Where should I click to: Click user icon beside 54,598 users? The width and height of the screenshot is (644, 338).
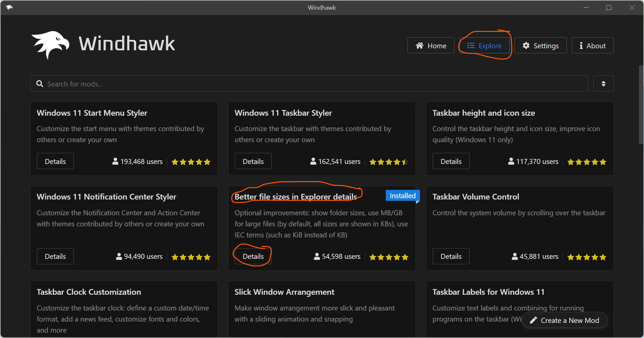point(317,256)
